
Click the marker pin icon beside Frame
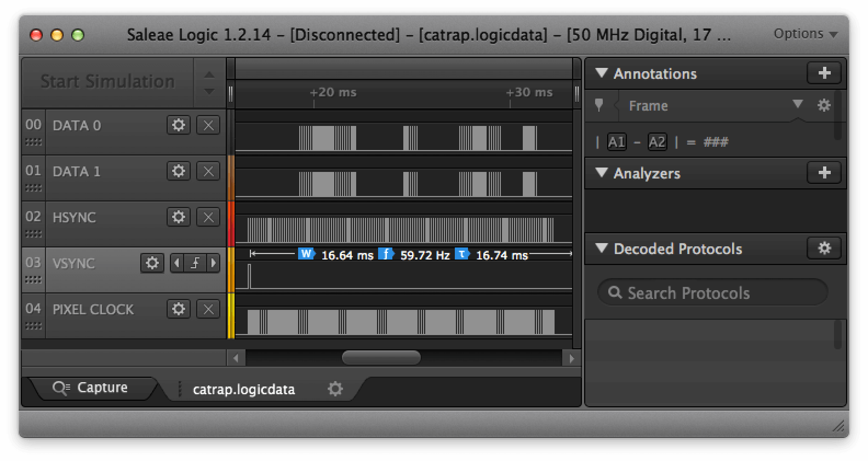click(599, 105)
